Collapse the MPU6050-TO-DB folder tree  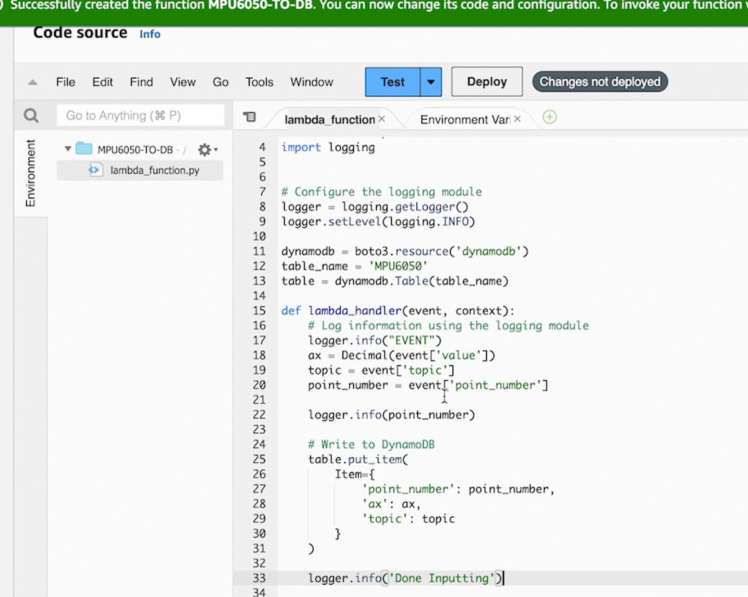click(x=68, y=150)
